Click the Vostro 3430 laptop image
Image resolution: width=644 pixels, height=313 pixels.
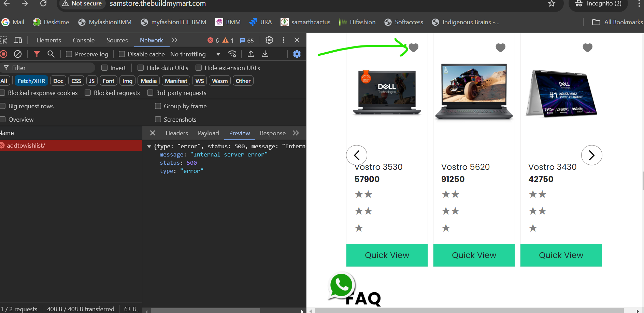click(561, 93)
